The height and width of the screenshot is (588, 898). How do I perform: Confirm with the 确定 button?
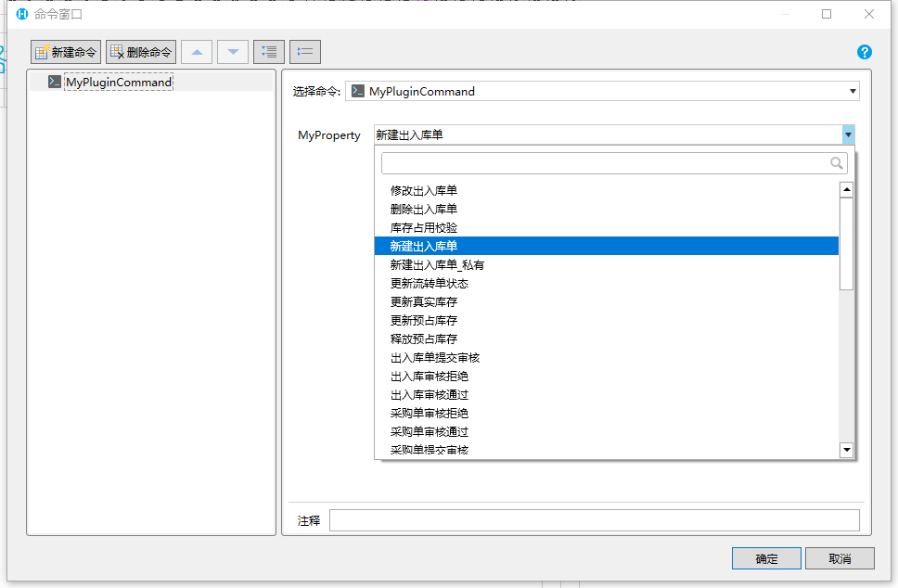tap(766, 559)
